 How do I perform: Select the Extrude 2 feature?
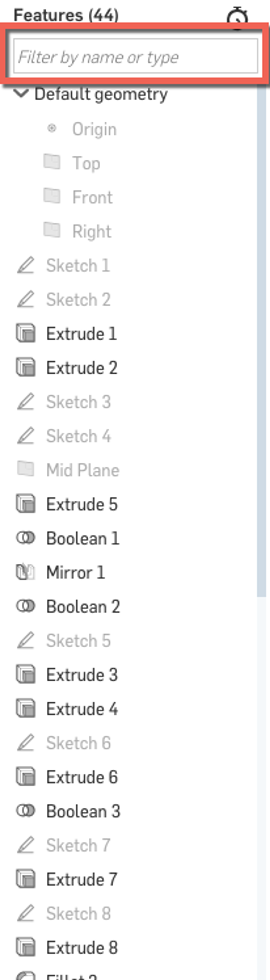tap(81, 368)
